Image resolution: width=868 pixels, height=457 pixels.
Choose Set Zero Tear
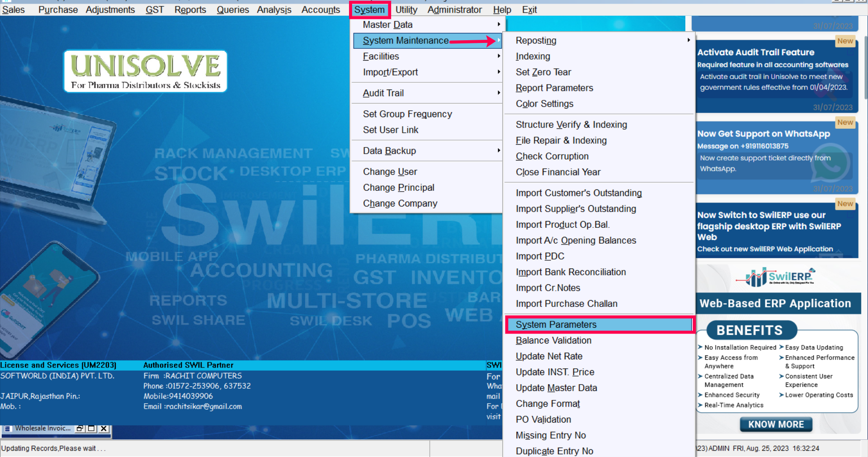click(599, 72)
